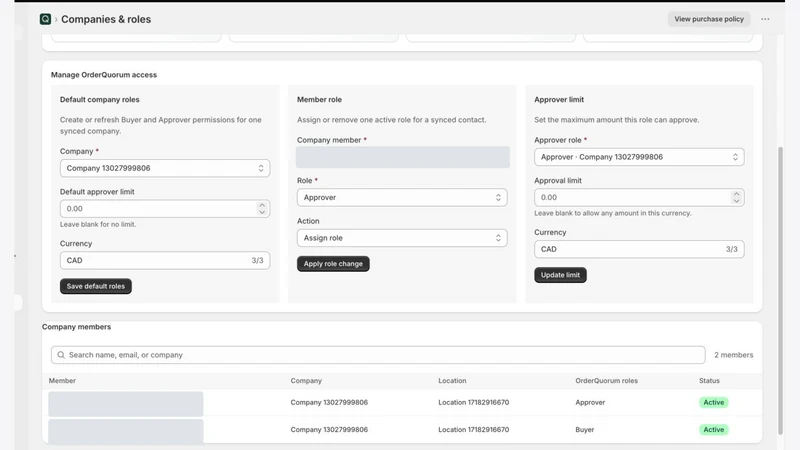Select the Company member field
The width and height of the screenshot is (800, 450).
pos(403,157)
